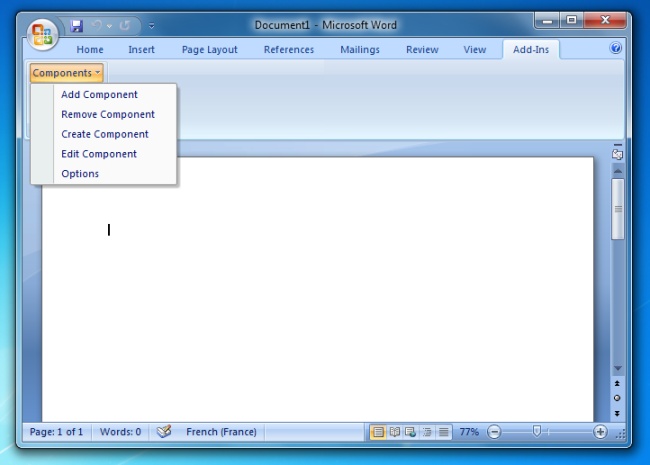The height and width of the screenshot is (465, 650).
Task: Switch to Outline view
Action: (x=427, y=432)
